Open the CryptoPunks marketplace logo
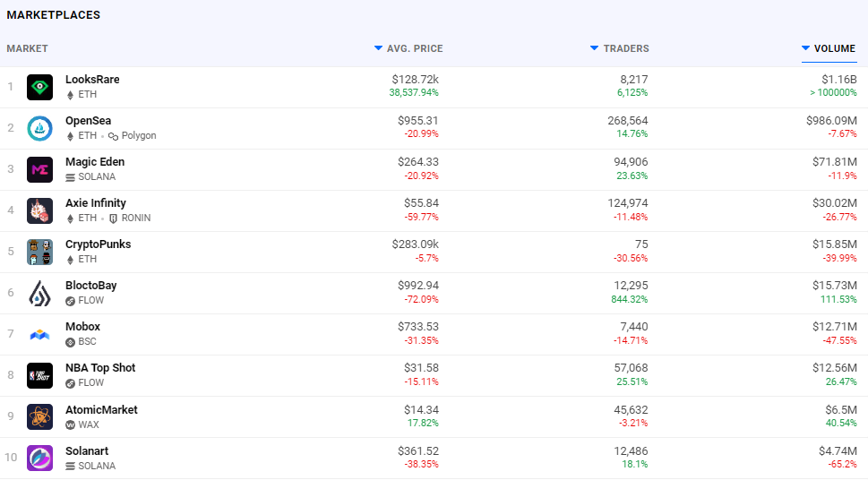The width and height of the screenshot is (868, 480). tap(39, 252)
